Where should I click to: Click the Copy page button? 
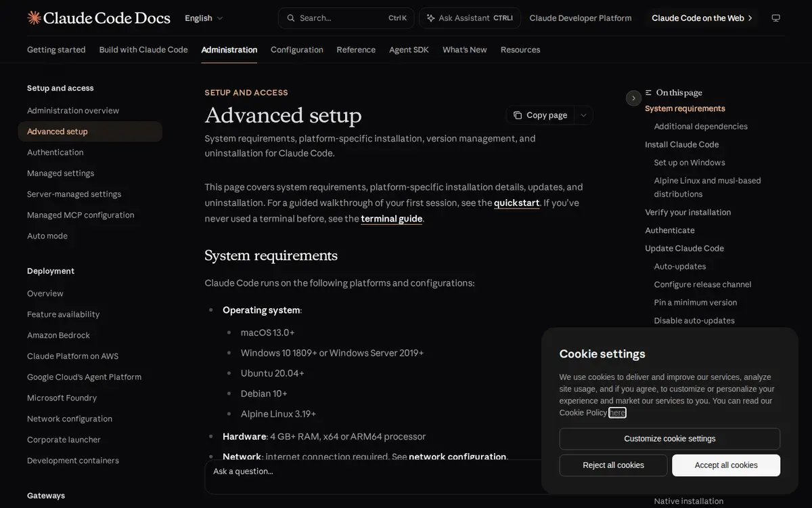[540, 115]
